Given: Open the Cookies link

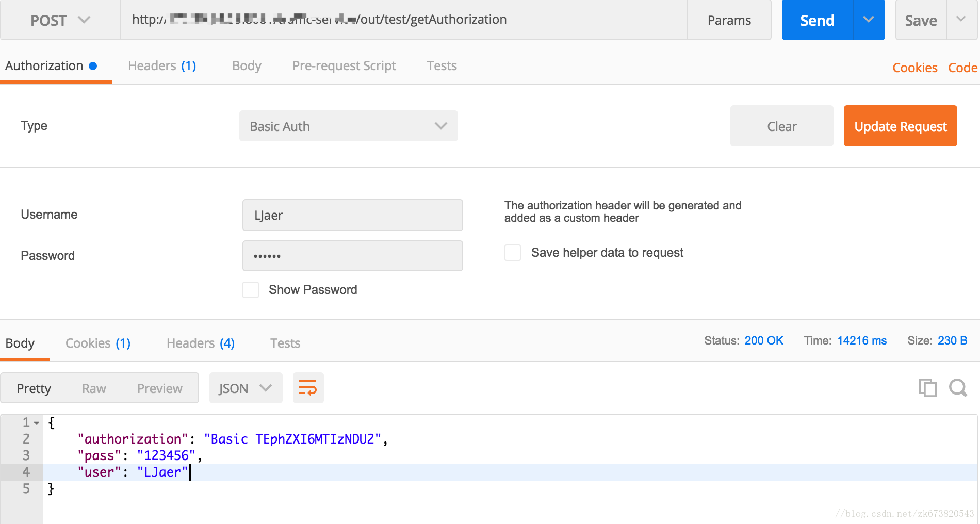Looking at the screenshot, I should [915, 68].
